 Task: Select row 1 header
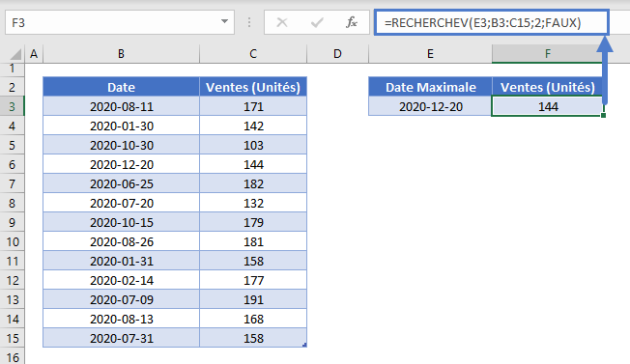pyautogui.click(x=12, y=69)
